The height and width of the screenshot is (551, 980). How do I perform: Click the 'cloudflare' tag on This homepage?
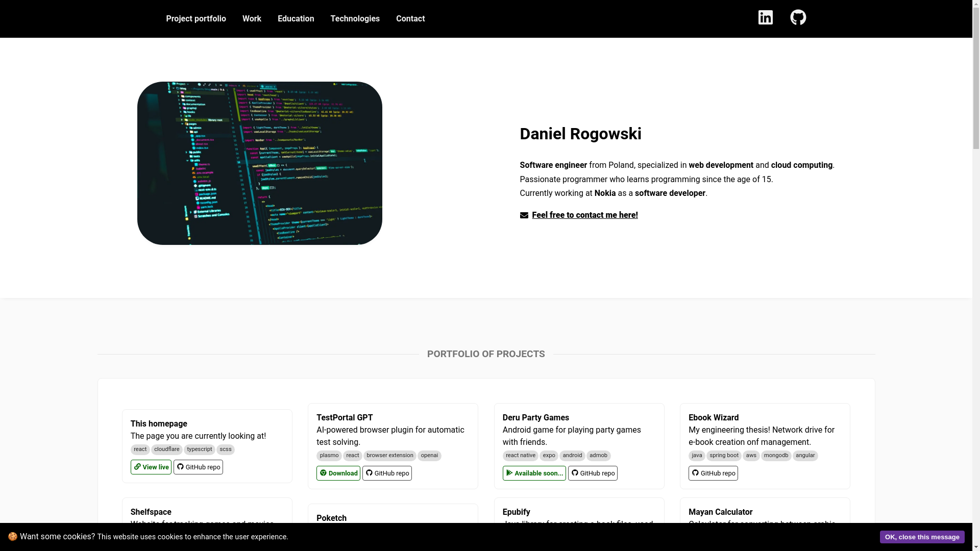click(x=167, y=449)
